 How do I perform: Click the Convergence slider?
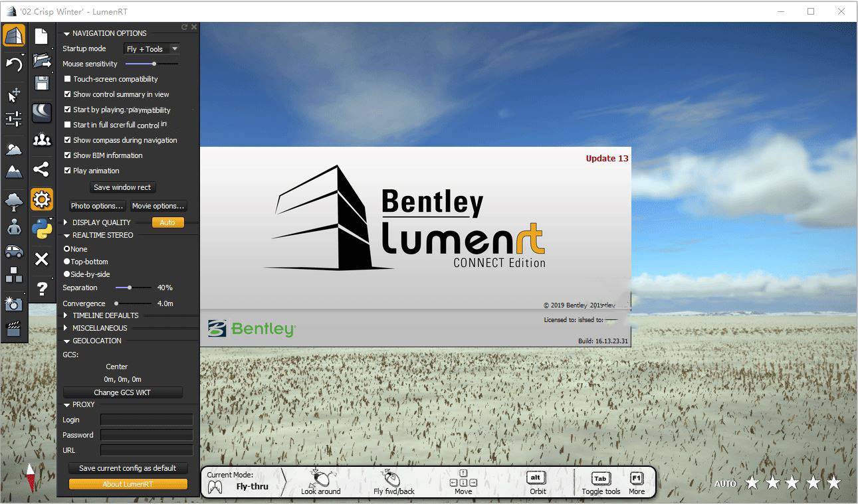click(133, 303)
